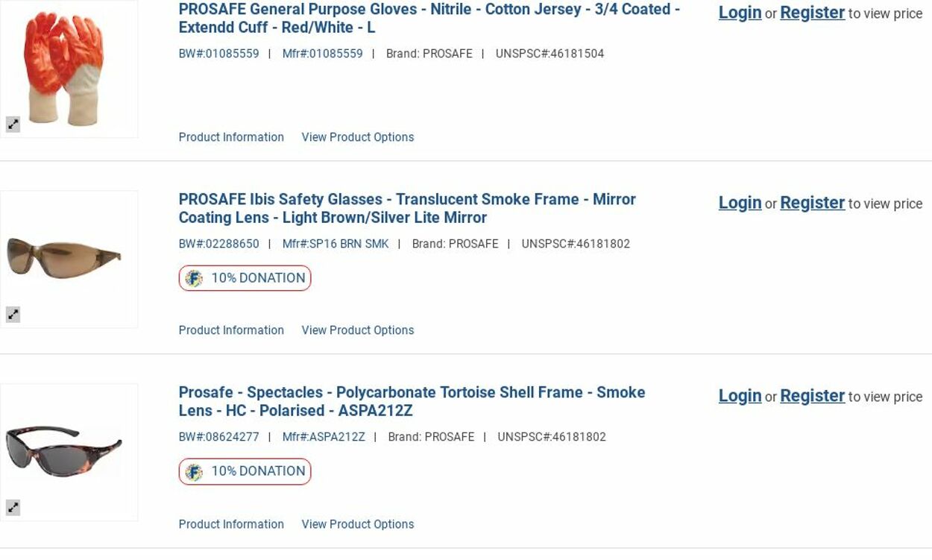
Task: Show View Product Options for Ibis glasses
Action: coord(357,330)
